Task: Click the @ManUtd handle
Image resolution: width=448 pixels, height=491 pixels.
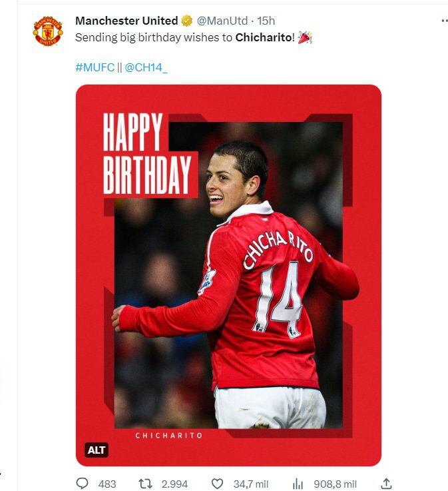Action: point(222,21)
